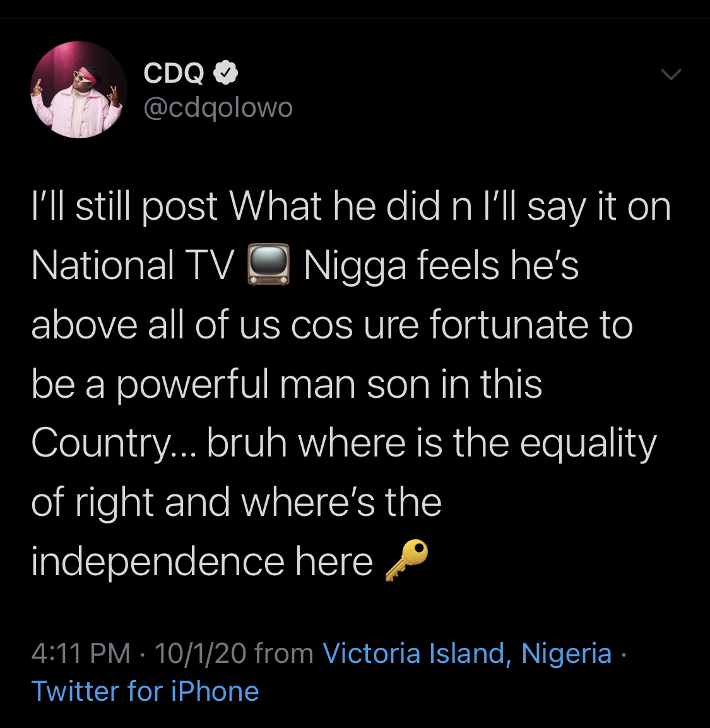This screenshot has height=728, width=710.
Task: Open the tweet options chevron menu
Action: pyautogui.click(x=670, y=75)
